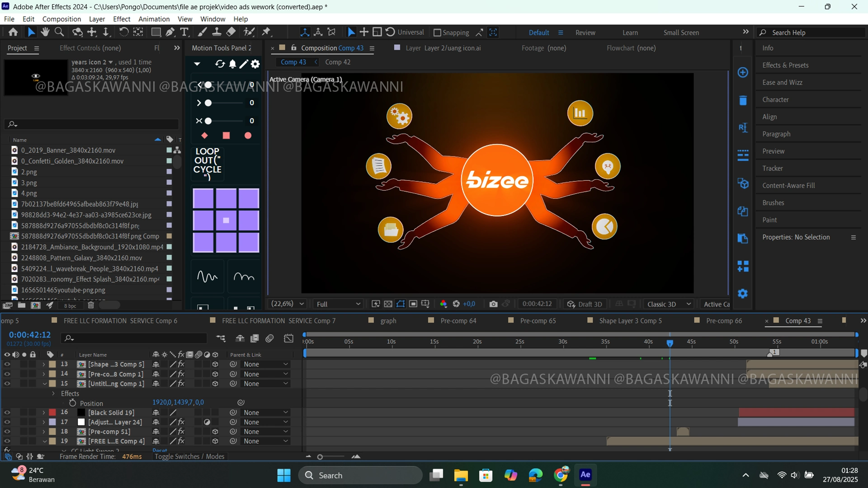Open the Effects & Presets panel
The width and height of the screenshot is (868, 488).
tap(785, 65)
